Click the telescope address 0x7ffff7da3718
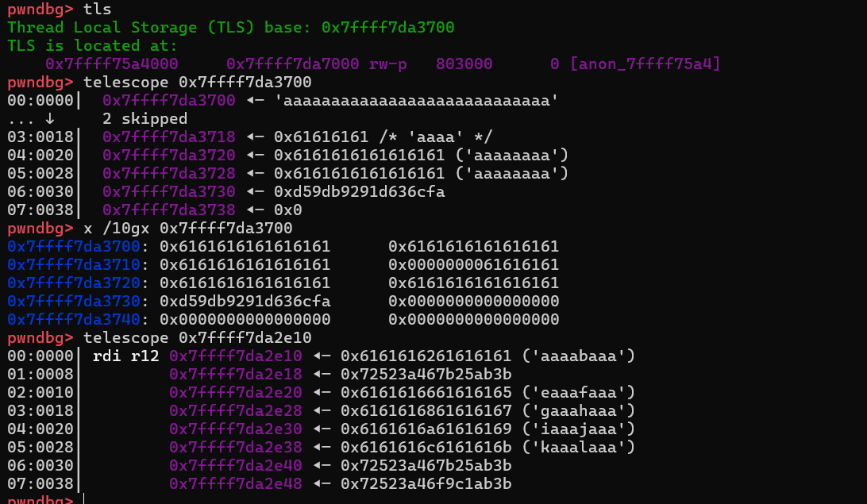The height and width of the screenshot is (504, 867). pos(168,137)
